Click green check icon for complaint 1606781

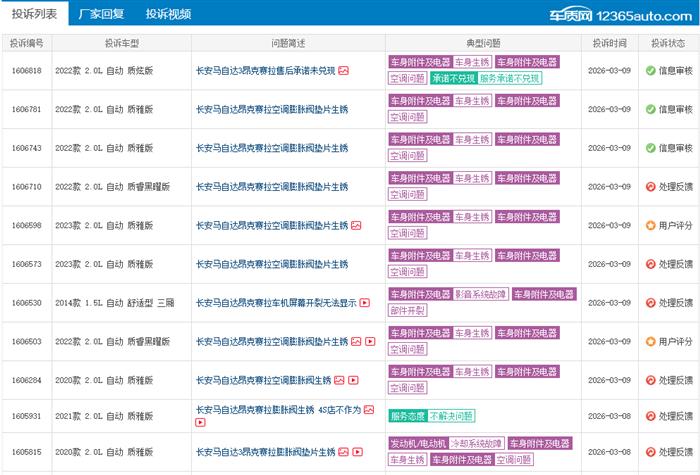[650, 110]
